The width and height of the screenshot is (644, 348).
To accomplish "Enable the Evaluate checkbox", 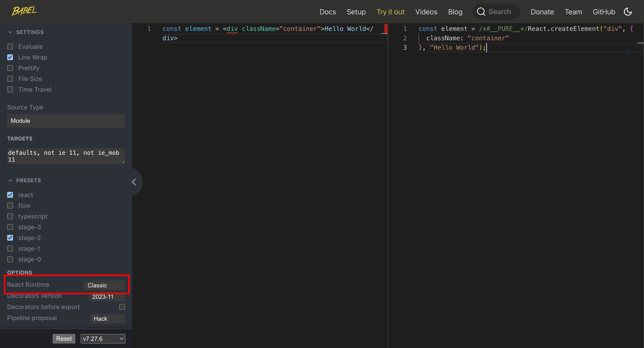I will 10,47.
